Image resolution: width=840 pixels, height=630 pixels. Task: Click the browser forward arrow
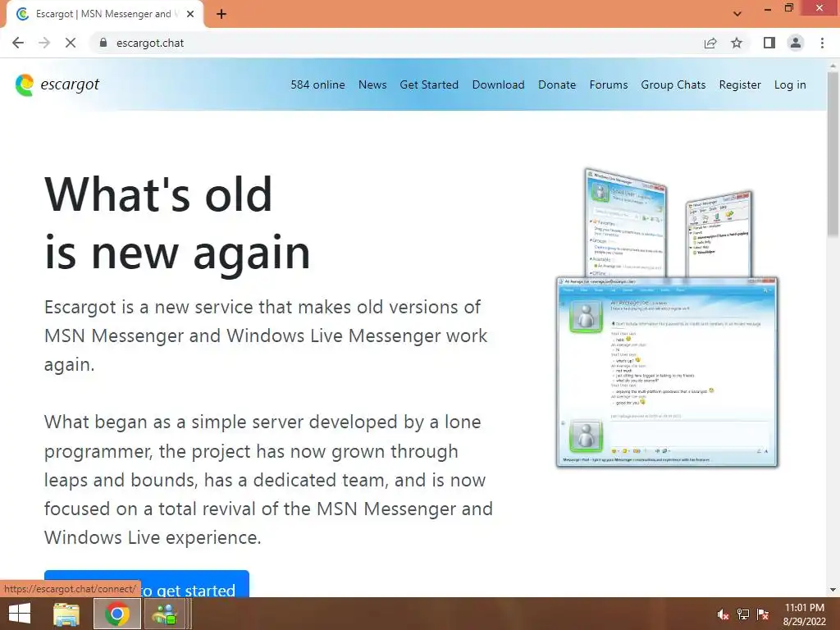click(44, 43)
